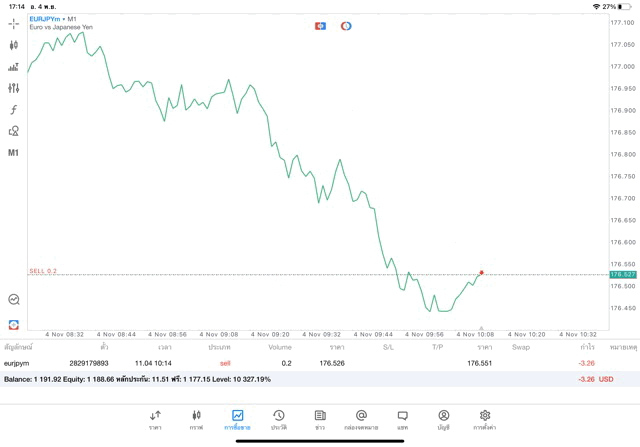Open the drawing objects shapes icon
This screenshot has height=447, width=640.
click(14, 131)
